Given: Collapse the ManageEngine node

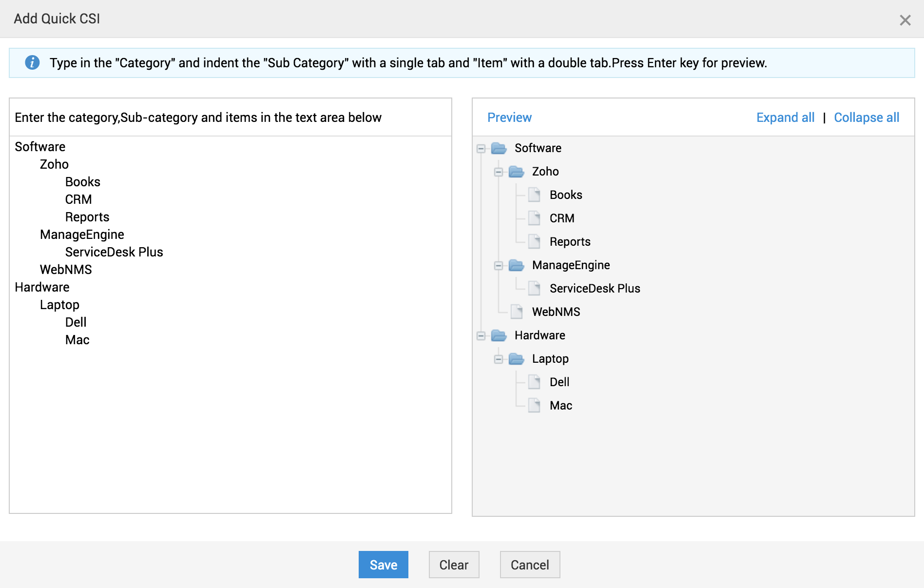Looking at the screenshot, I should coord(499,266).
